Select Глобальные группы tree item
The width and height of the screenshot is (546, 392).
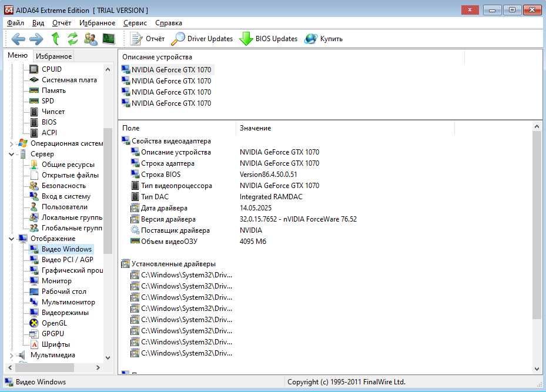point(72,228)
